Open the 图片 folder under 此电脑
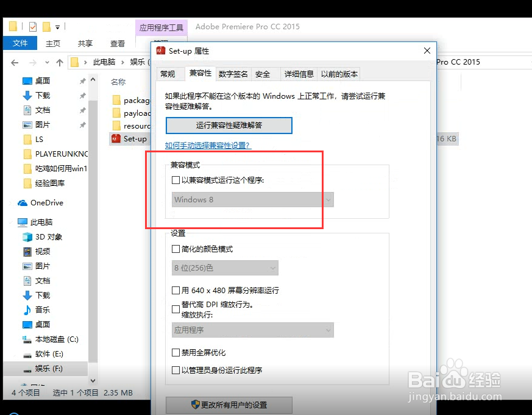 (37, 266)
